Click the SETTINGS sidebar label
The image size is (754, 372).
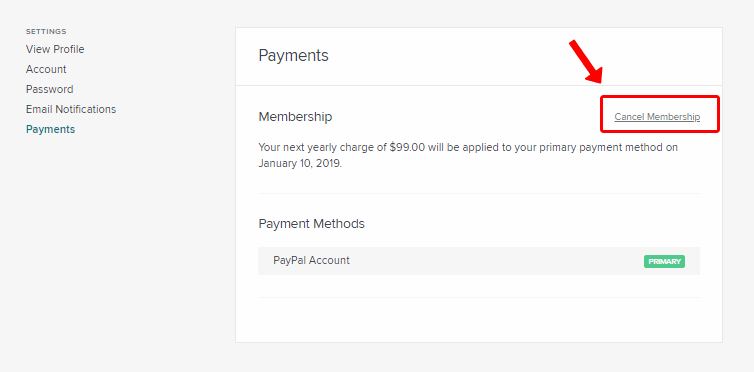(46, 32)
